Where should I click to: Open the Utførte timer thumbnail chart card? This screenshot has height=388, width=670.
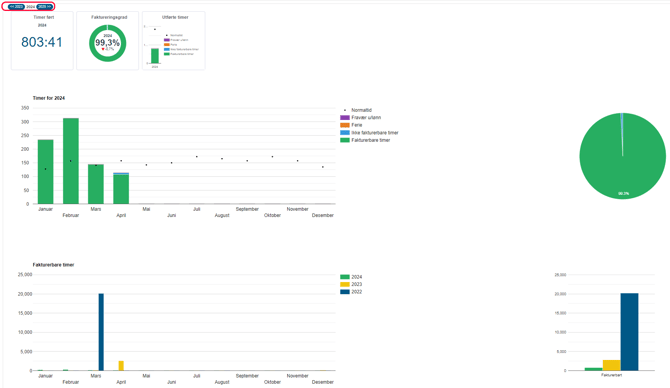pyautogui.click(x=173, y=41)
